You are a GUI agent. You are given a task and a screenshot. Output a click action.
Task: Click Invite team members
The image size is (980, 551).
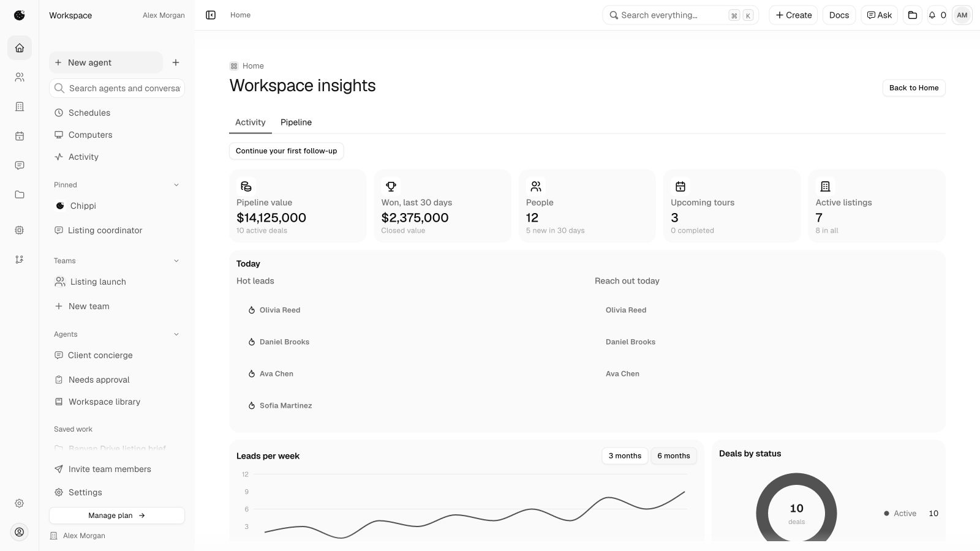(x=117, y=469)
